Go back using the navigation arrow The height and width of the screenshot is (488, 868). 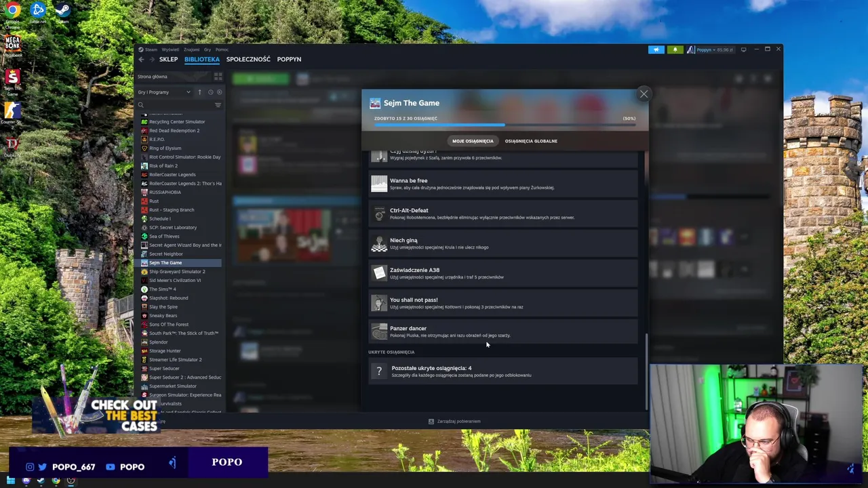pyautogui.click(x=141, y=60)
